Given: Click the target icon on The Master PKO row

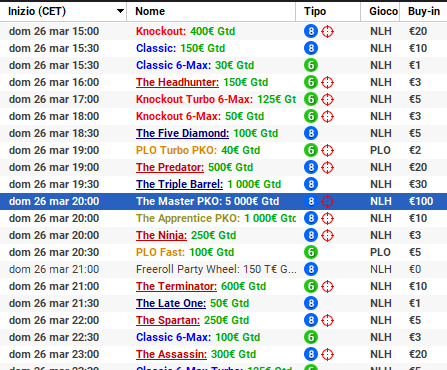Looking at the screenshot, I should tap(327, 201).
